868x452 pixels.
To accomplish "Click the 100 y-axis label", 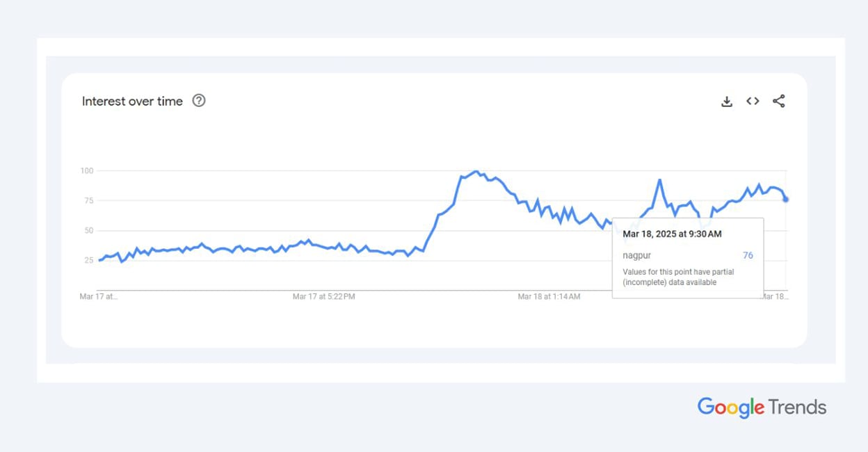I will click(x=87, y=170).
